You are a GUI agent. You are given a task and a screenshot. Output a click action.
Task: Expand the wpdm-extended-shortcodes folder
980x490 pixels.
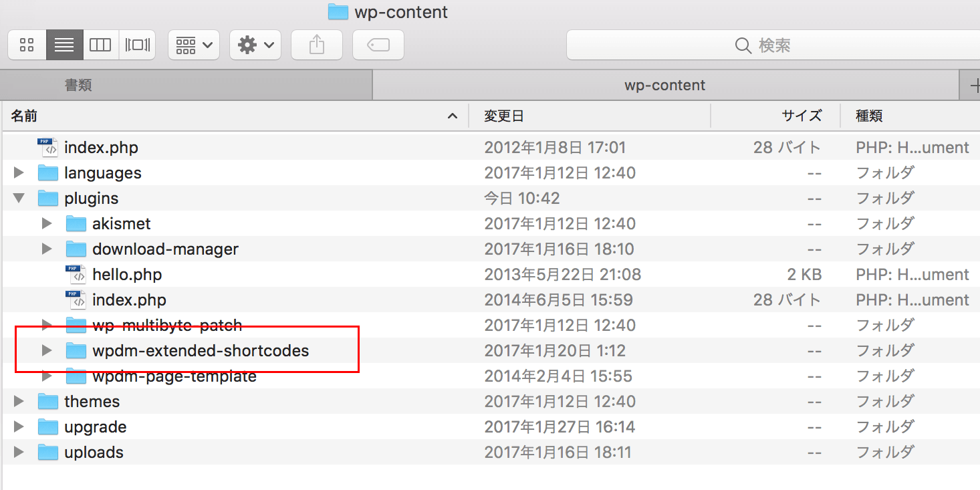click(x=47, y=351)
